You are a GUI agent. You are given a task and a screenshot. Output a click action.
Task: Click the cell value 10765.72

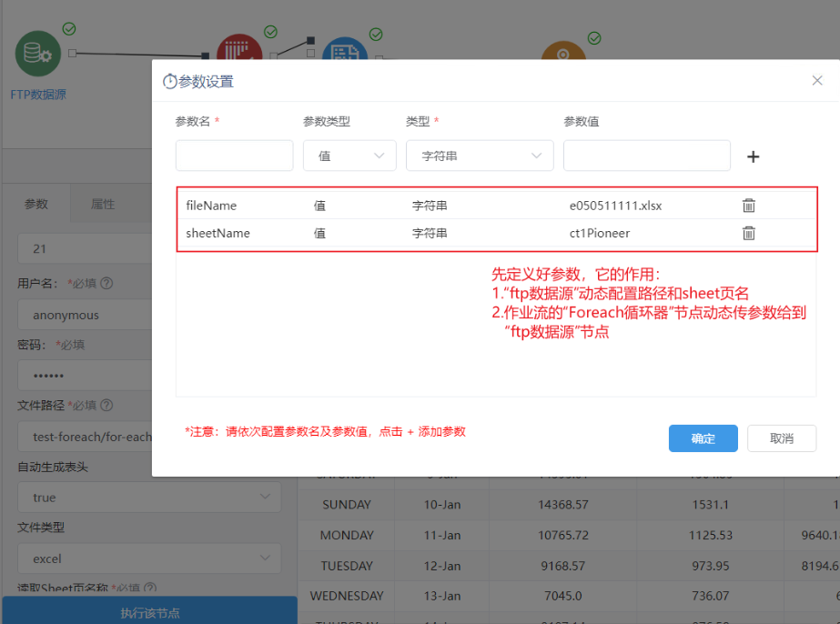[563, 535]
